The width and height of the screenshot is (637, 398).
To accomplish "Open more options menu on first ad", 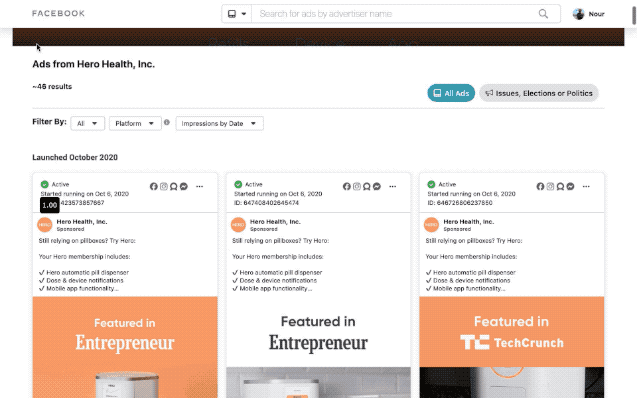I will [x=199, y=186].
